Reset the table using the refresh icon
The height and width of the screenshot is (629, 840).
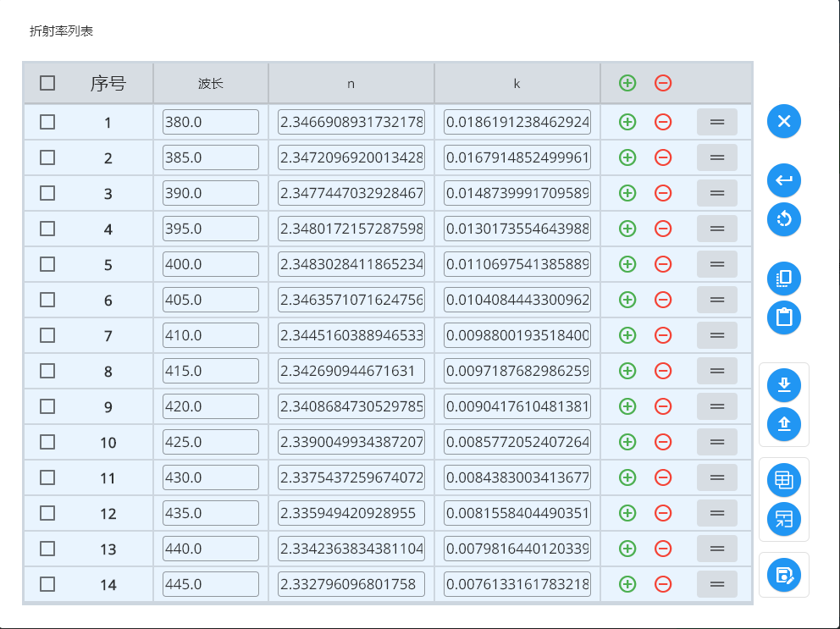point(783,219)
